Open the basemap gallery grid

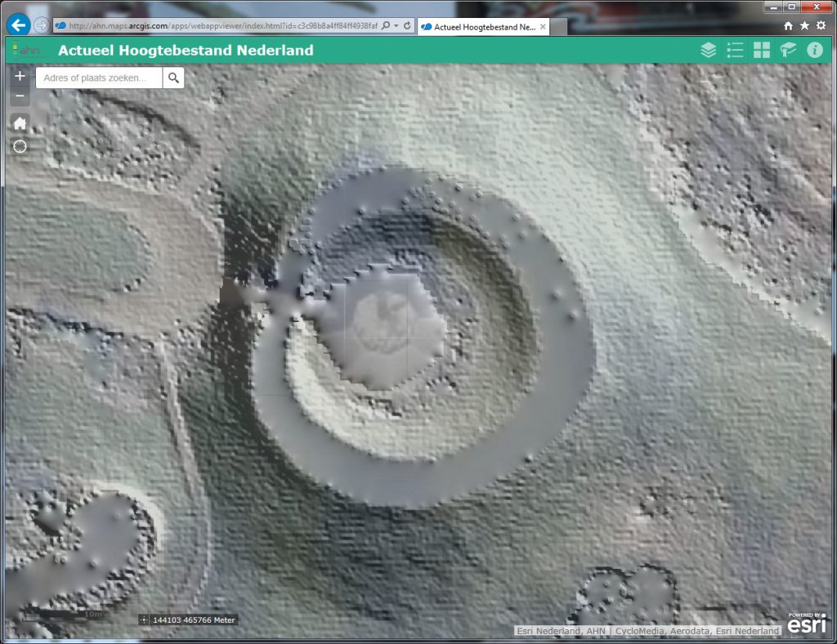coord(762,50)
